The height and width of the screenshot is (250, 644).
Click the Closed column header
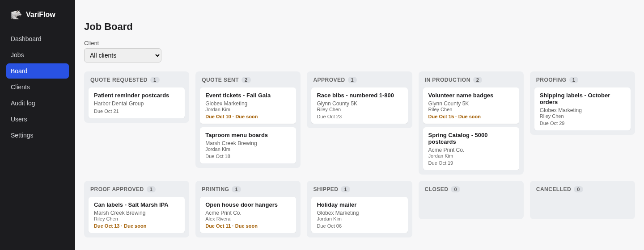click(x=436, y=189)
